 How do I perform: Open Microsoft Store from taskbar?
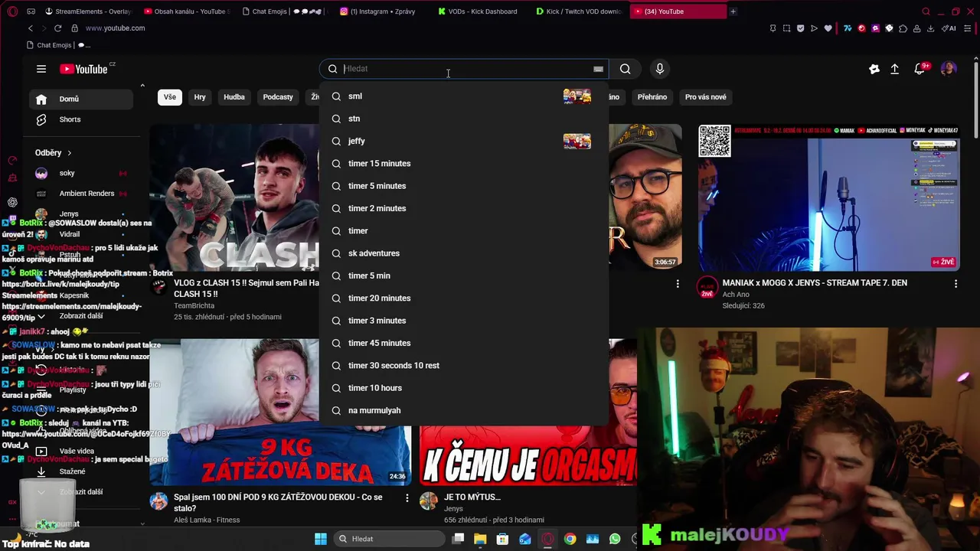click(502, 539)
